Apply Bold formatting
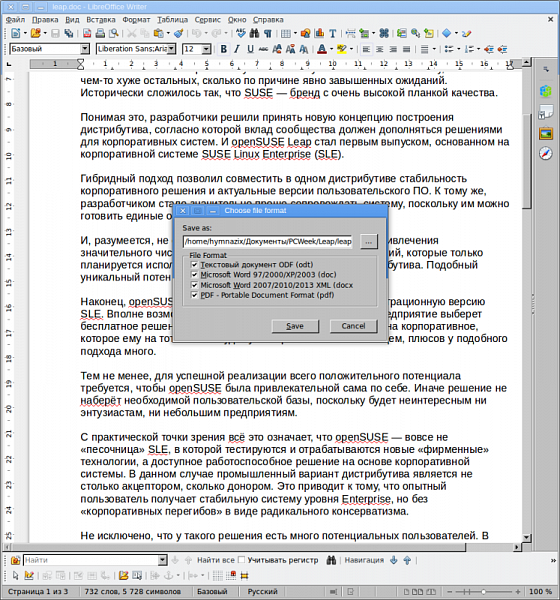The width and height of the screenshot is (560, 600). (x=224, y=49)
